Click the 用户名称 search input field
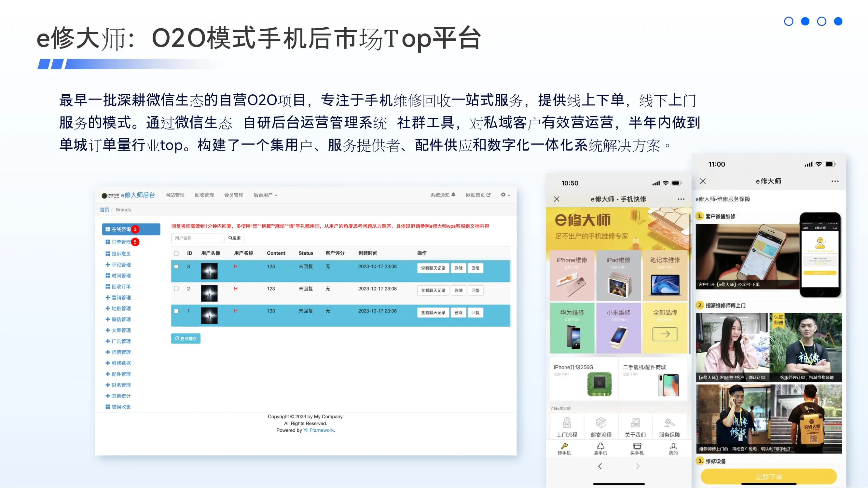This screenshot has height=488, width=868. coord(197,238)
